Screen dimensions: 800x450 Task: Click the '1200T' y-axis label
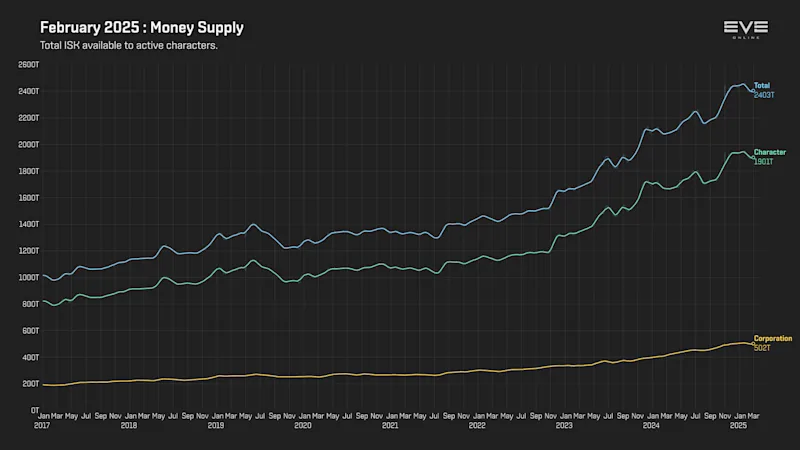(29, 251)
